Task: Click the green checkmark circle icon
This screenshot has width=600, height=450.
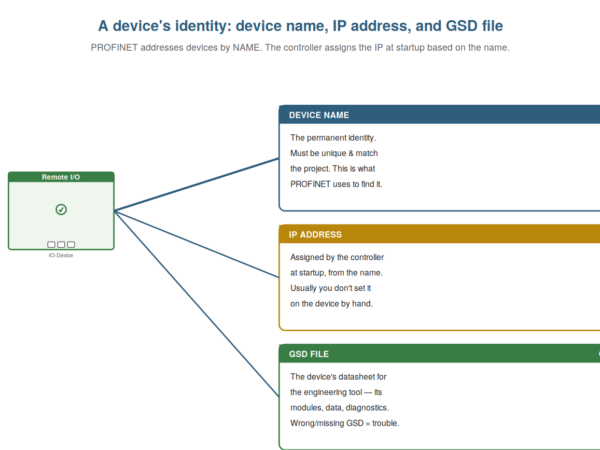Action: pos(61,209)
